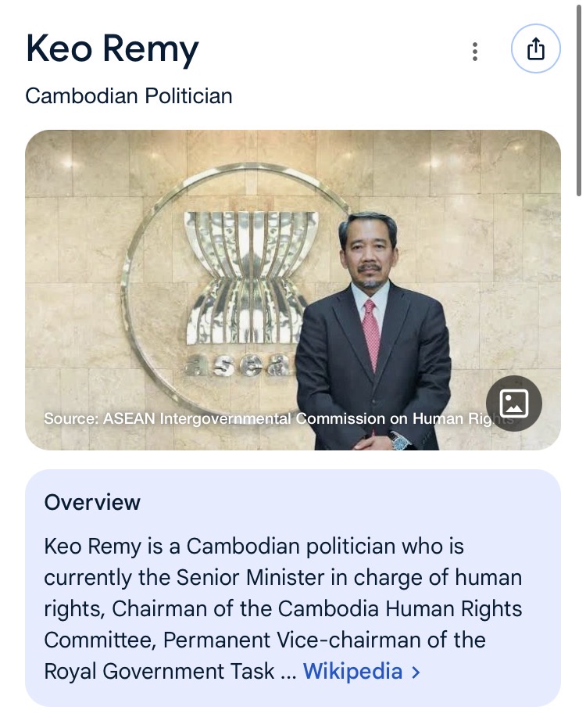Click the chevron arrow beside Wikipedia
The height and width of the screenshot is (728, 586).
[x=416, y=672]
